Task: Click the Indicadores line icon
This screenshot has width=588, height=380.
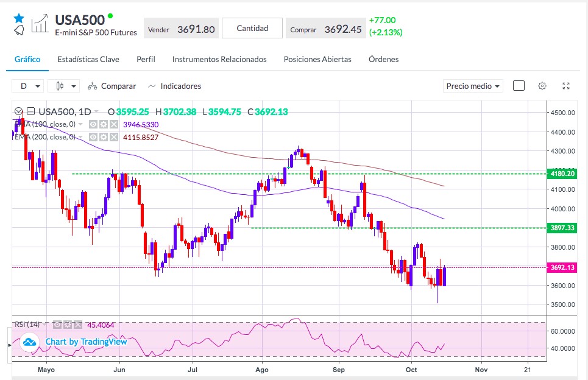Action: coord(152,86)
